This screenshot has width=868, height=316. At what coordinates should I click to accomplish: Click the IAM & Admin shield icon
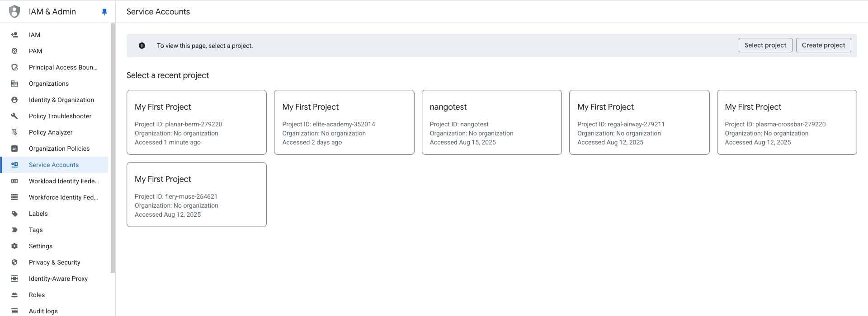tap(14, 12)
